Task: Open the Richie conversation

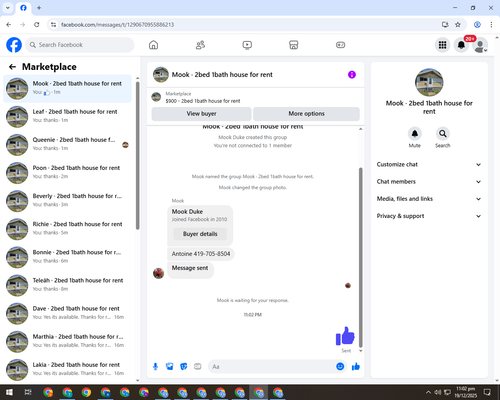Action: tap(67, 229)
